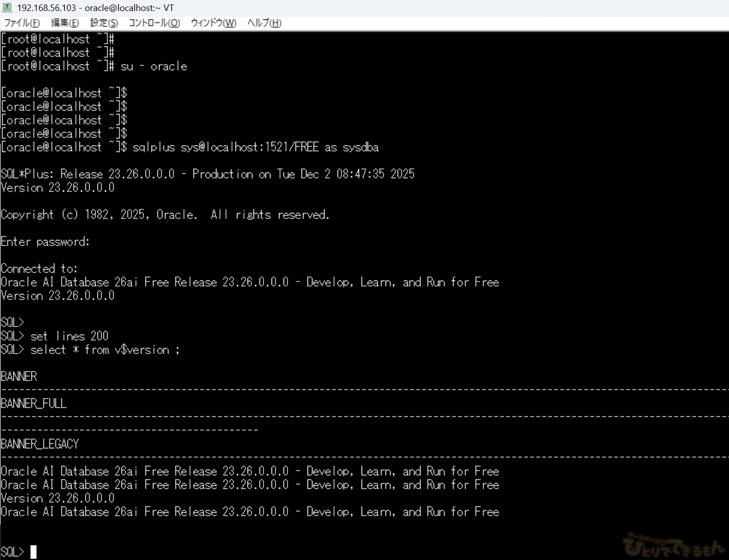Click the 'set lines 200' command

pyautogui.click(x=69, y=336)
